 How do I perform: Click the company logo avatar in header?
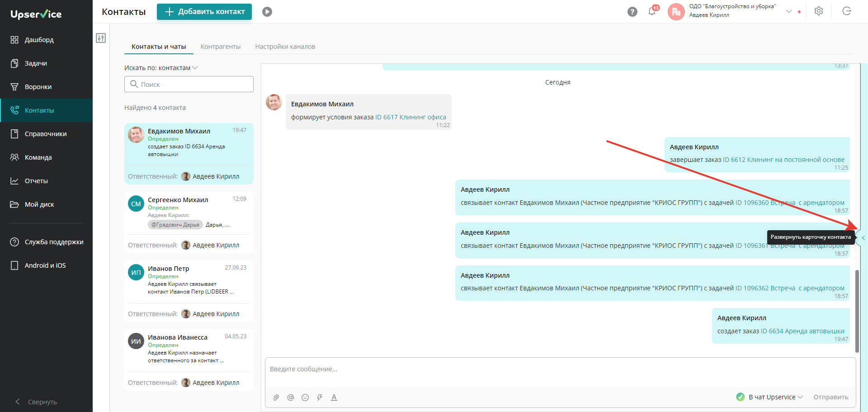click(676, 11)
